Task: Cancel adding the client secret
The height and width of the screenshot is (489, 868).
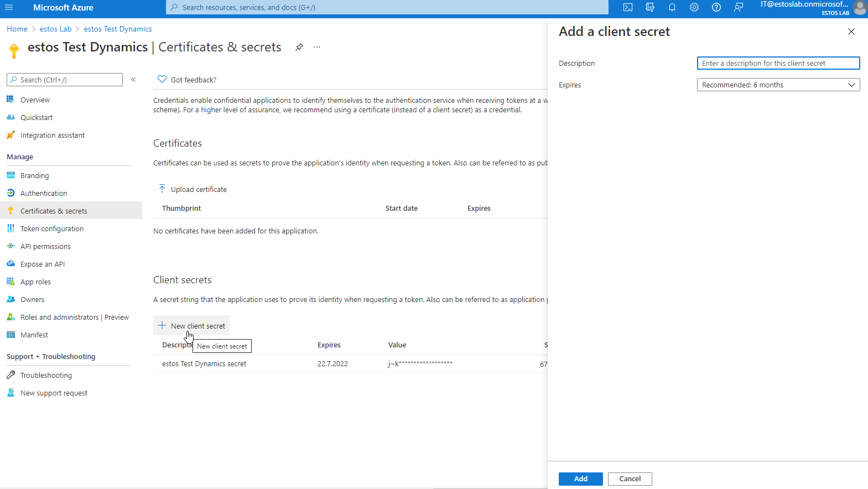Action: 630,479
